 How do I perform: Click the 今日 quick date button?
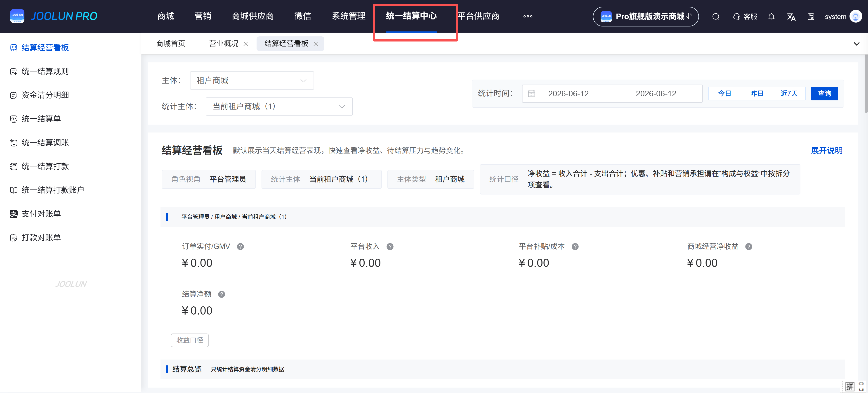(724, 94)
